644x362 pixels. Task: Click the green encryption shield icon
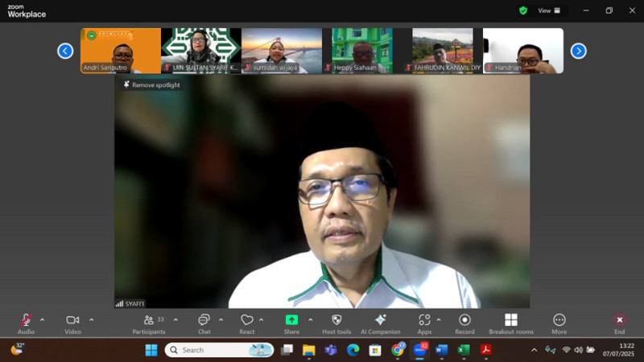pyautogui.click(x=522, y=10)
